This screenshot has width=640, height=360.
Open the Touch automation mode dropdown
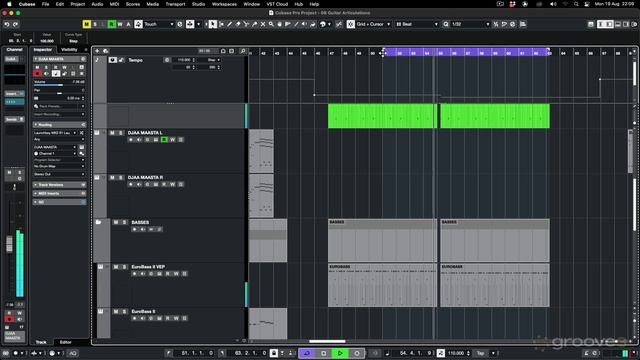[x=159, y=24]
